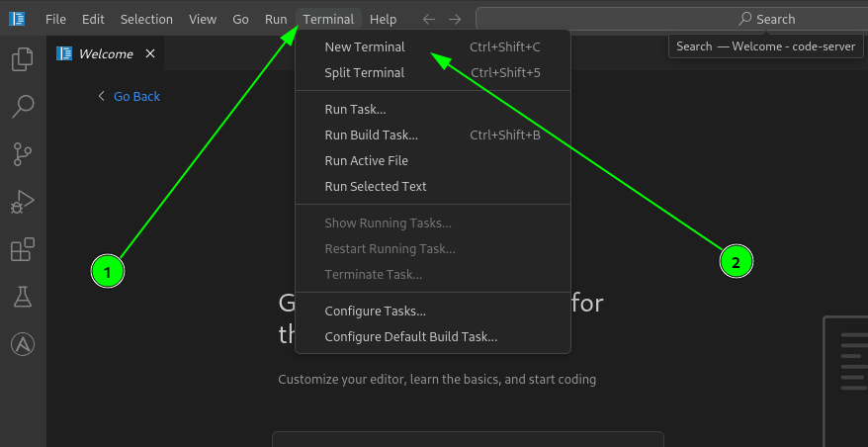This screenshot has width=868, height=447.
Task: Open the Go menu
Action: coord(240,20)
